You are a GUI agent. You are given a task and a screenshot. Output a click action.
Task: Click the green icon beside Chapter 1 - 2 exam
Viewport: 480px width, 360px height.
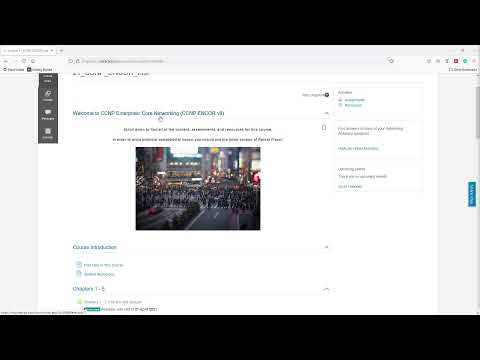(79, 301)
